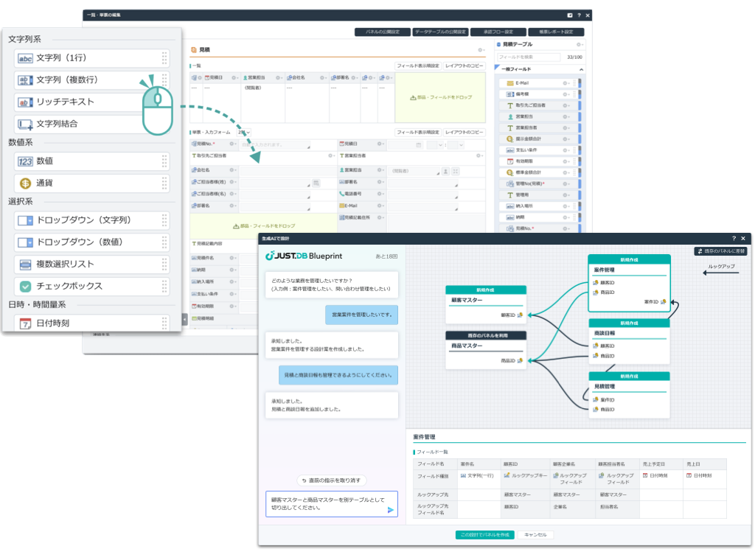This screenshot has width=755, height=560.
Task: Choose the 通貨 coin icon
Action: coord(25,183)
